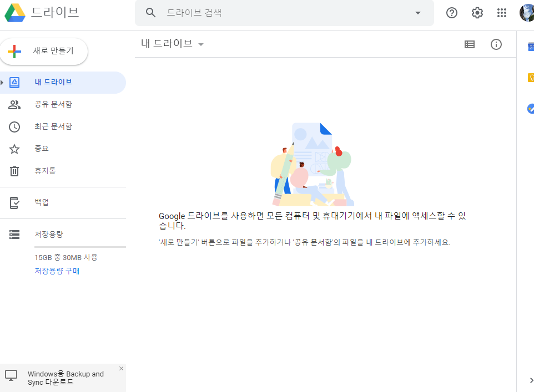
Task: Click the 드라이브 title text
Action: click(x=55, y=12)
